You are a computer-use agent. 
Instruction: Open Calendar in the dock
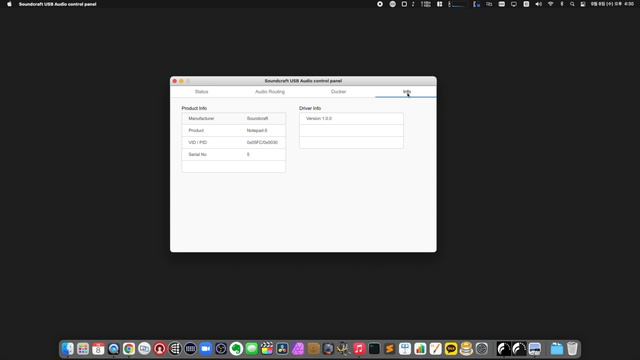click(98, 349)
